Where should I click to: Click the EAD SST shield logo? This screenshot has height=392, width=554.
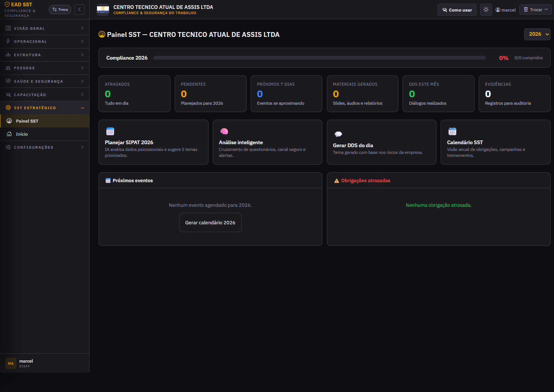click(7, 4)
